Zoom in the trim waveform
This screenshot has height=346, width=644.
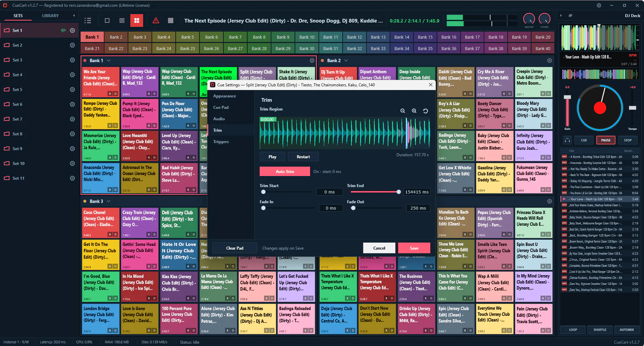click(414, 111)
